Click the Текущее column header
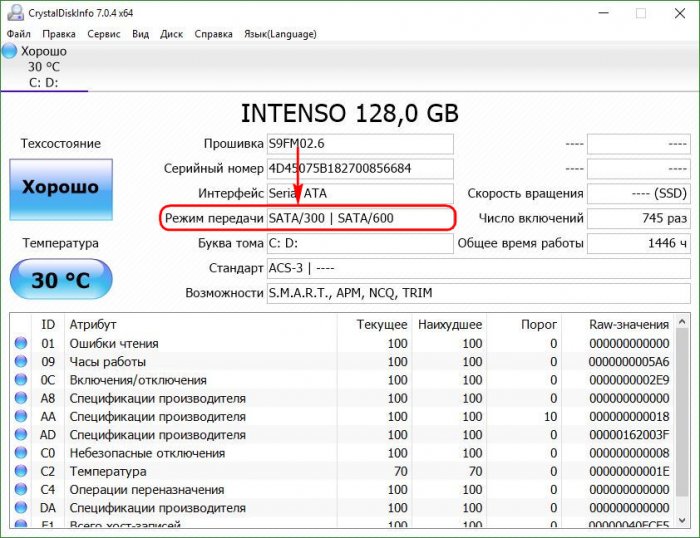Screen dimensions: 700x538 click(x=382, y=325)
